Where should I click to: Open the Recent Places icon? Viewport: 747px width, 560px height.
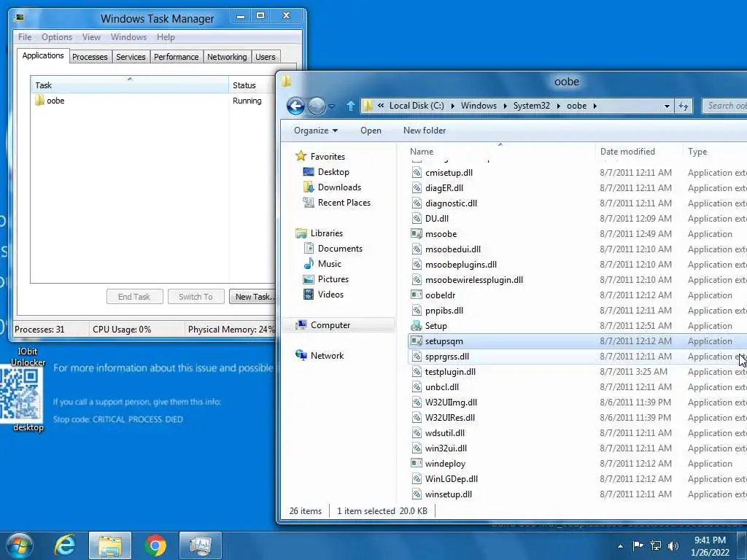(x=309, y=203)
